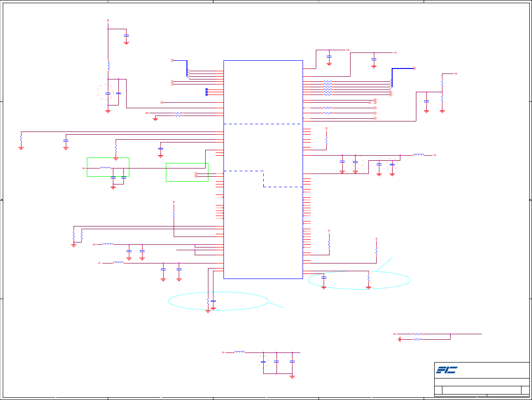
Task: Select the sideways red ground symbol
Action: 399,339
